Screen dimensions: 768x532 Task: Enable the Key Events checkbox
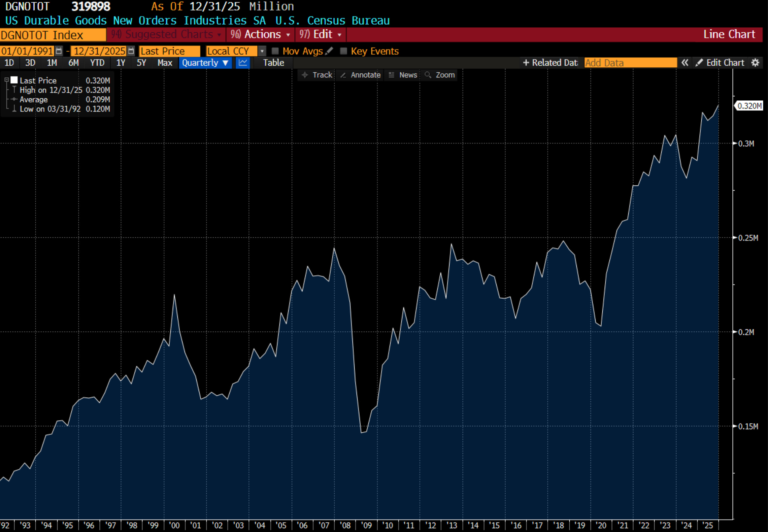pyautogui.click(x=343, y=51)
